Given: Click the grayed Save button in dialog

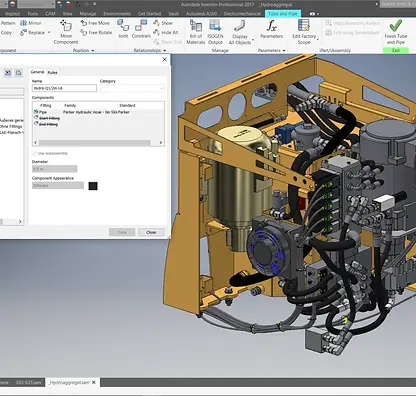Looking at the screenshot, I should 122,232.
